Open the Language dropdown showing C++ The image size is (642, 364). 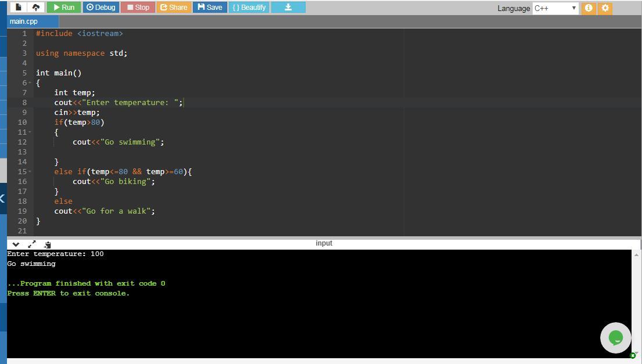pos(555,8)
